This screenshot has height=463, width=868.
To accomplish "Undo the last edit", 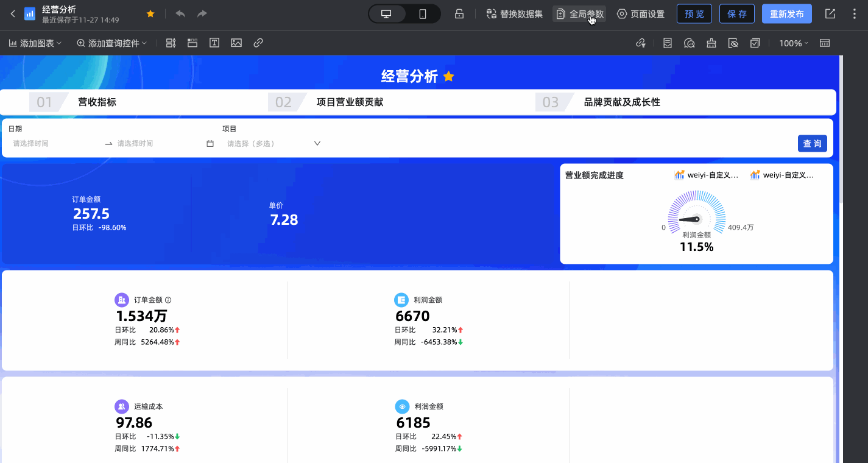I will pyautogui.click(x=180, y=13).
